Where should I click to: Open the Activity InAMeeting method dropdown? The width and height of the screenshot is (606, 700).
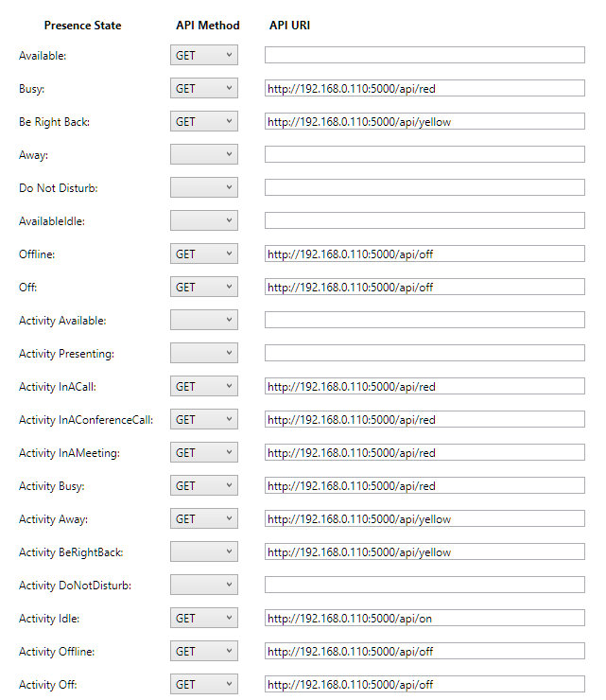pos(204,453)
